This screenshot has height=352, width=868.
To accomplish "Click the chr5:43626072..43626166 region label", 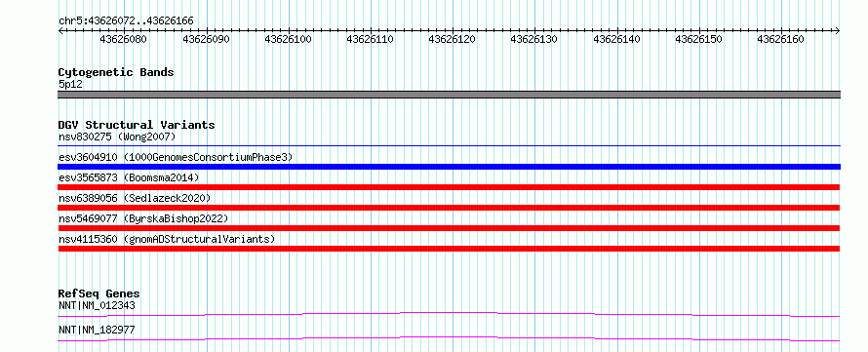I will (126, 21).
